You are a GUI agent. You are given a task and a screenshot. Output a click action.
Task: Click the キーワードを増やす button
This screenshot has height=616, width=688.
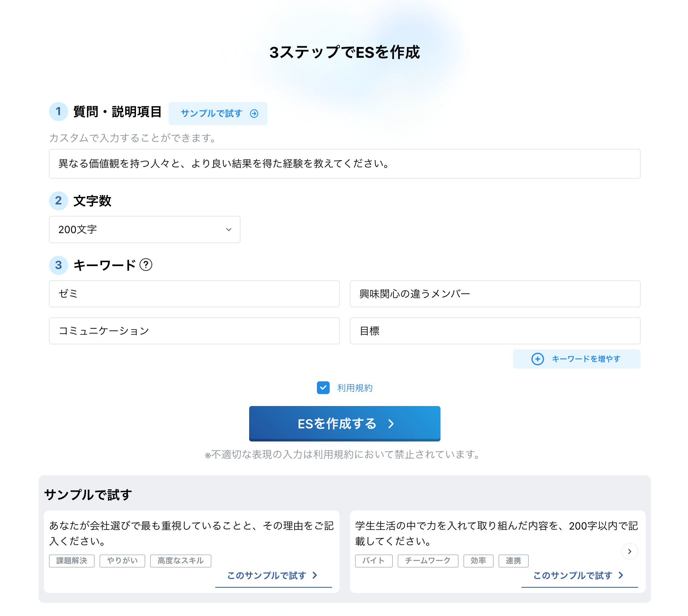pyautogui.click(x=576, y=359)
